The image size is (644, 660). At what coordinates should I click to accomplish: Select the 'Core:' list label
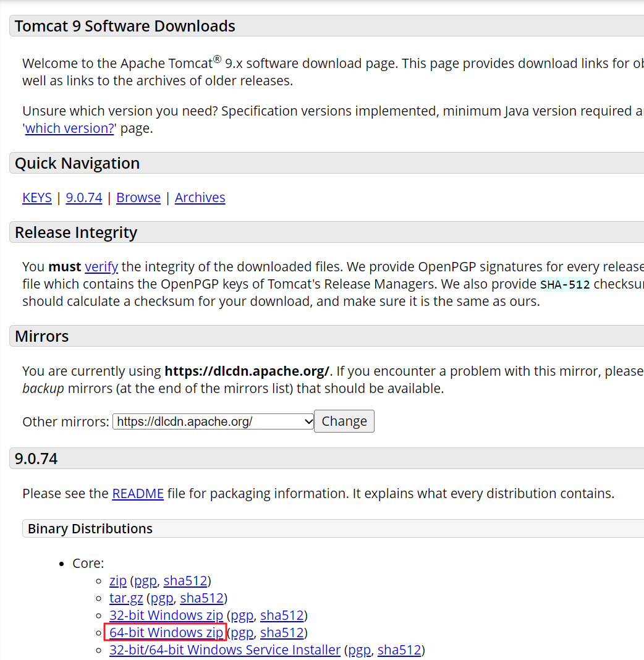88,563
